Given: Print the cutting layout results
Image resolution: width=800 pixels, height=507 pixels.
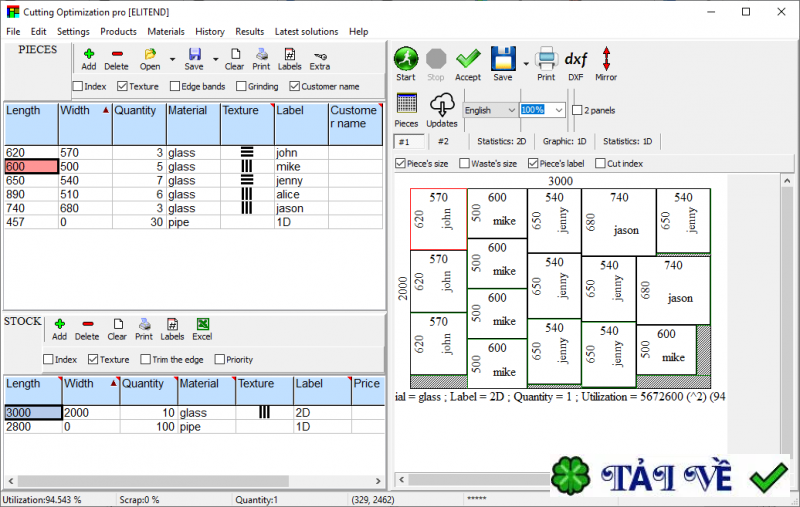Looking at the screenshot, I should pyautogui.click(x=546, y=61).
